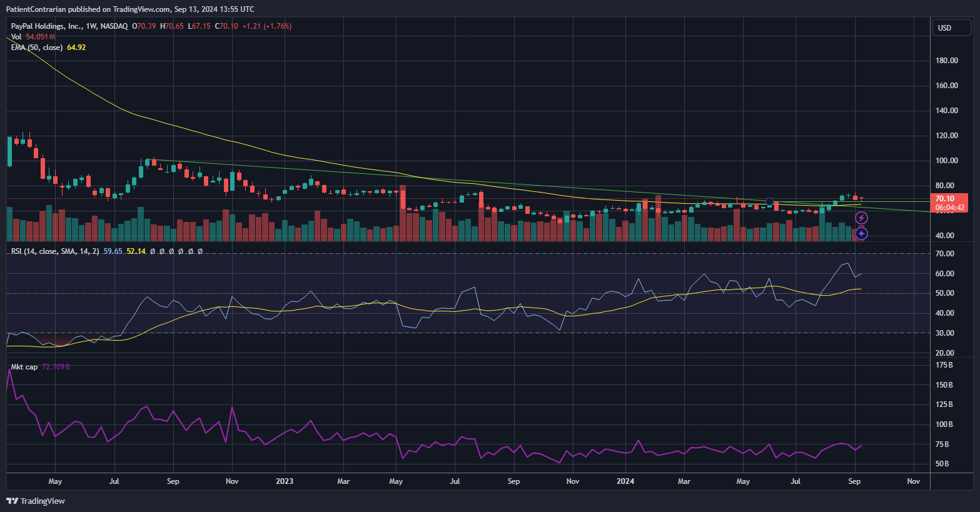Click the 175 B market cap axis label
This screenshot has width=980, height=512.
click(944, 365)
